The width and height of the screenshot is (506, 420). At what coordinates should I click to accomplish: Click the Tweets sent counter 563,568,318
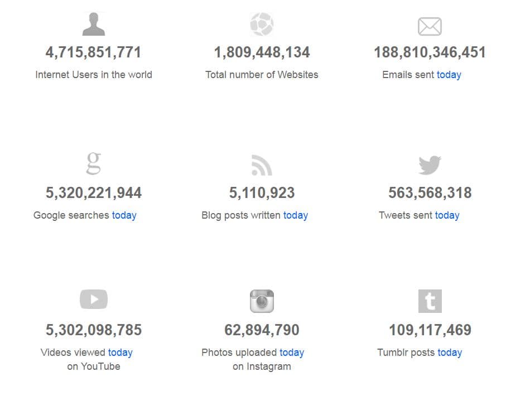[430, 193]
